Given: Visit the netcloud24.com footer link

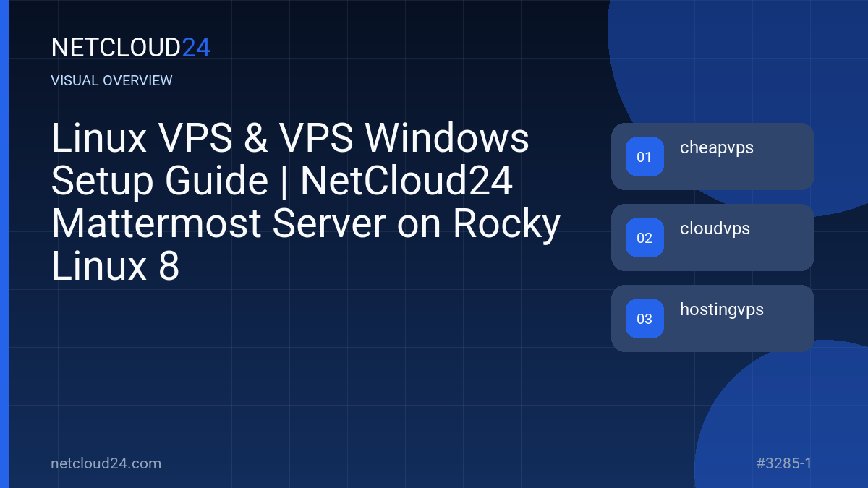Looking at the screenshot, I should [x=106, y=463].
